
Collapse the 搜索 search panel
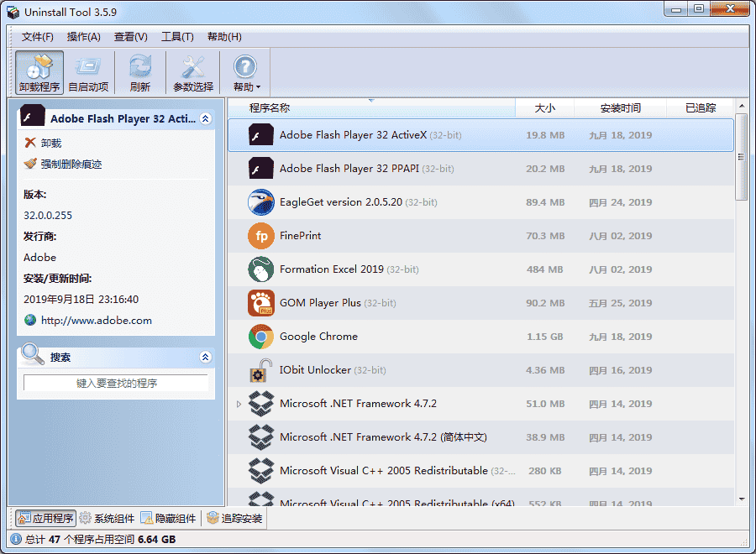pos(206,357)
